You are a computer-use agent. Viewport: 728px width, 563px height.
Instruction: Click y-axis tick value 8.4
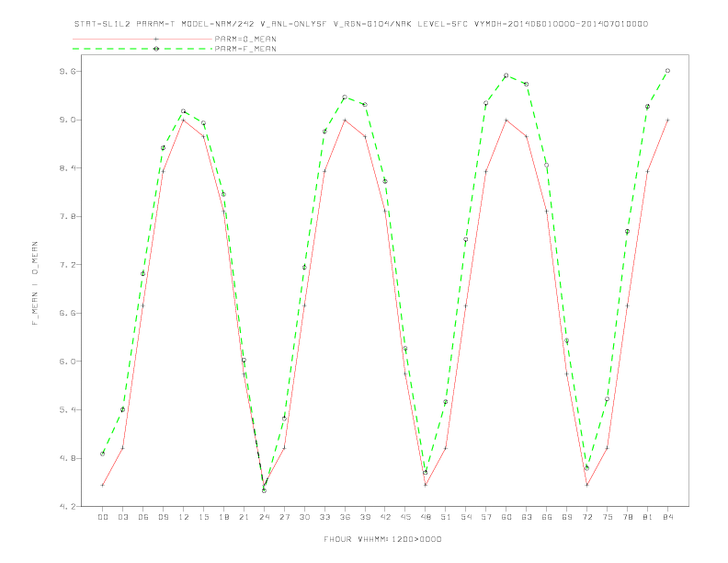[67, 168]
